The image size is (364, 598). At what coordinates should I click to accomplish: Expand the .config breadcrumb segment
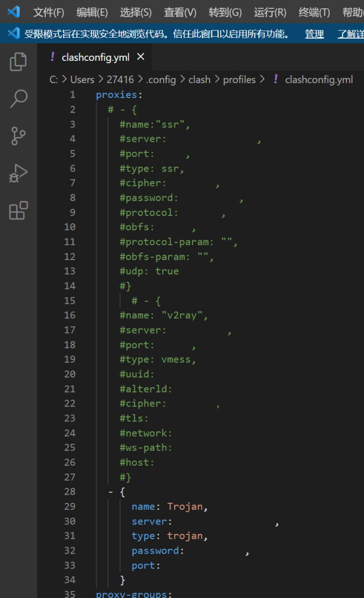[x=161, y=80]
